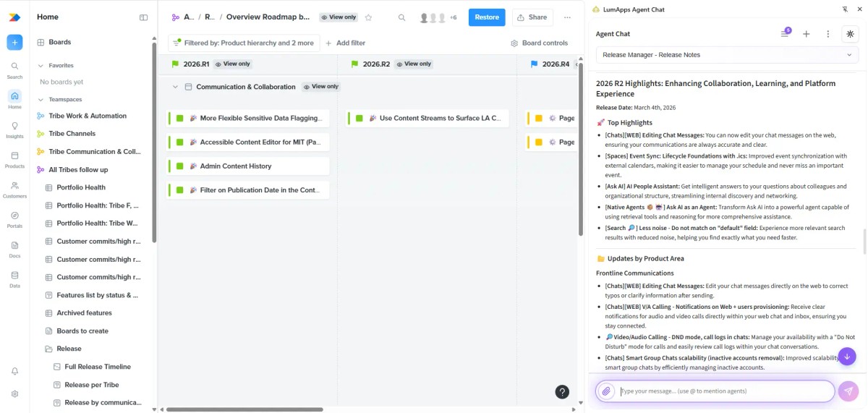The height and width of the screenshot is (413, 868).
Task: Open Tribe Work & Automation teamspace
Action: pyautogui.click(x=88, y=116)
